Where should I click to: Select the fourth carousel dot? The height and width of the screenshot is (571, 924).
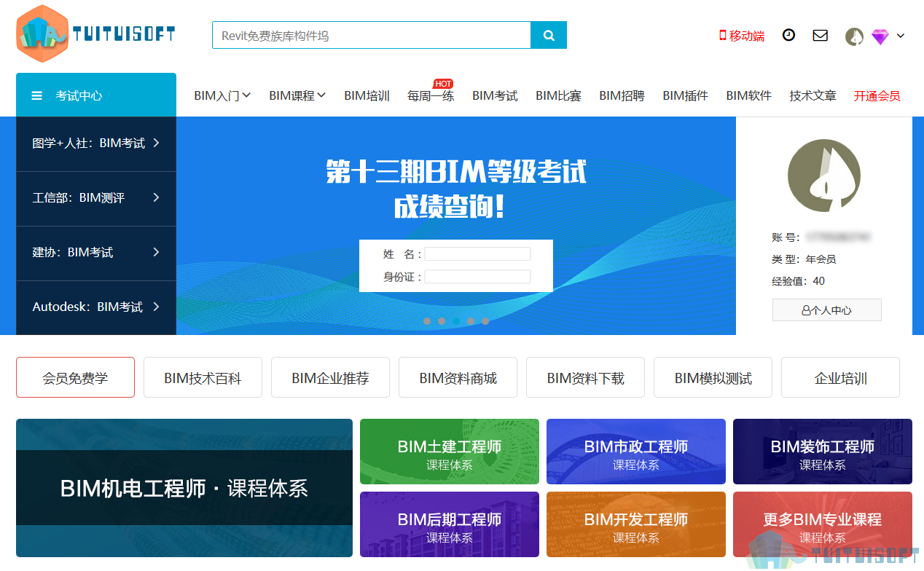click(471, 320)
